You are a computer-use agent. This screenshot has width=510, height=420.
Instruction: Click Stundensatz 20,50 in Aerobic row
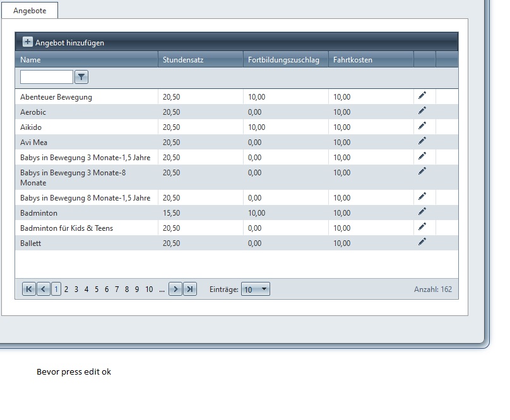click(172, 112)
